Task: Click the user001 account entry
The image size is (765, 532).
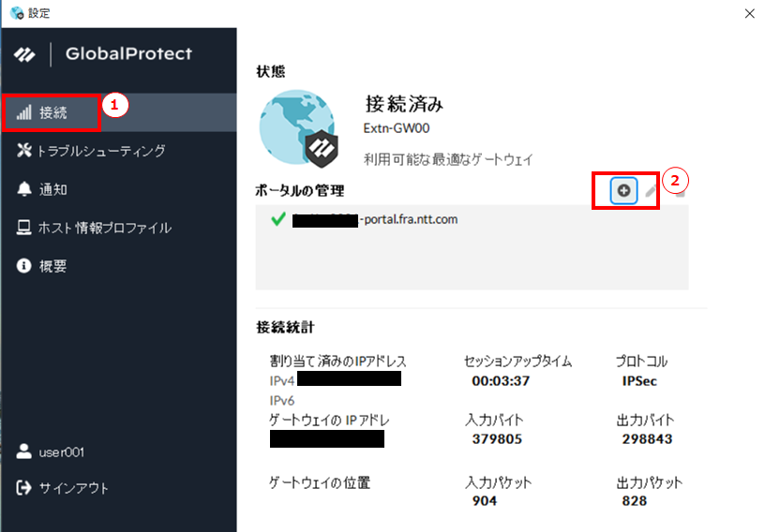Action: [x=50, y=452]
